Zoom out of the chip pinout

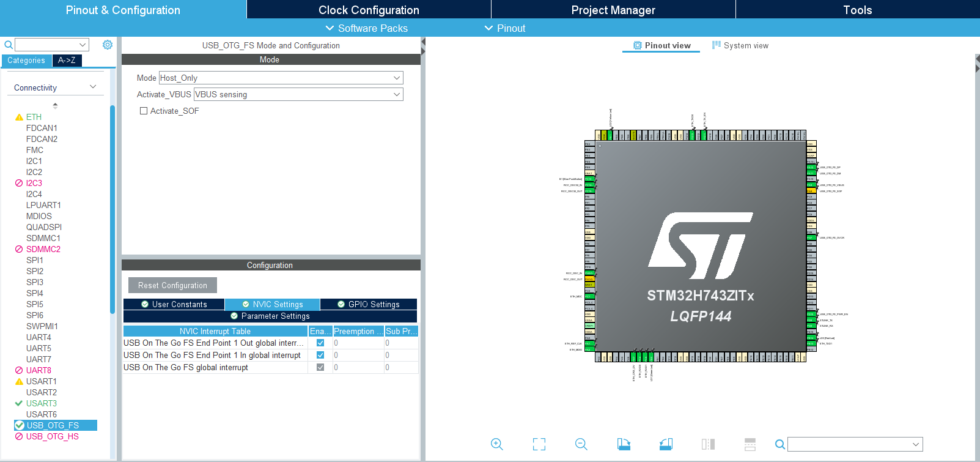(581, 444)
